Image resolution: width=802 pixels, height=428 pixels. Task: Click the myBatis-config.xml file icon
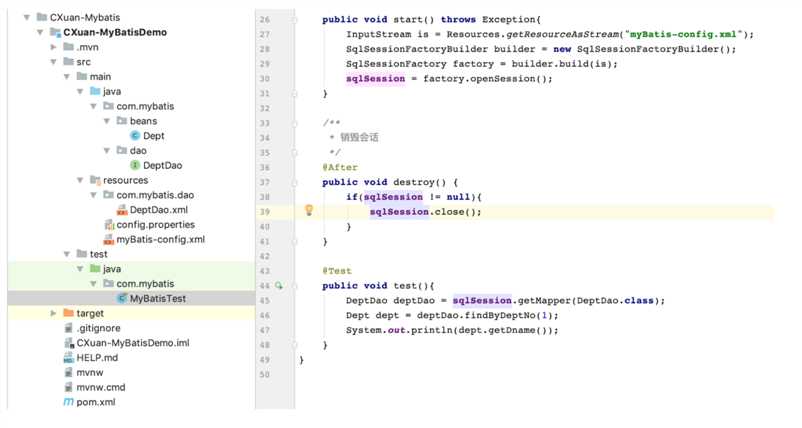click(108, 239)
